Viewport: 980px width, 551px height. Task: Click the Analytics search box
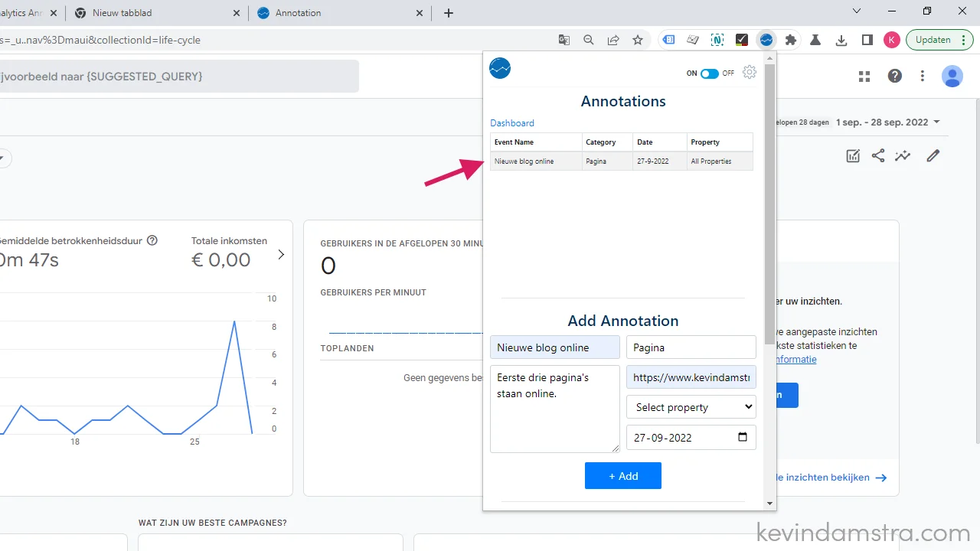(179, 77)
